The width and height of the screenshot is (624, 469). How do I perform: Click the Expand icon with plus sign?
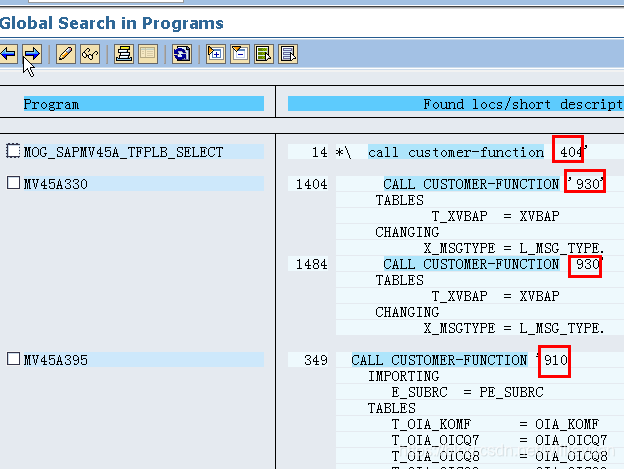[216, 54]
